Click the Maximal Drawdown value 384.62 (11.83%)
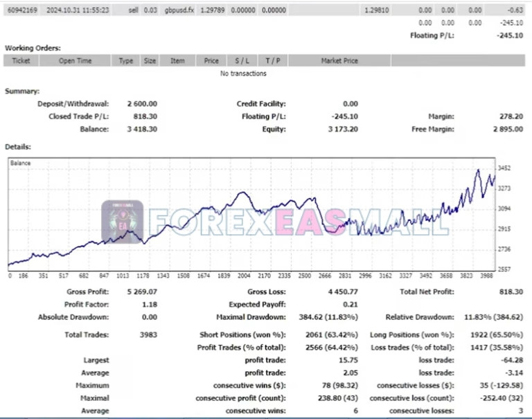Screen dimensions: 532x419 pos(328,317)
